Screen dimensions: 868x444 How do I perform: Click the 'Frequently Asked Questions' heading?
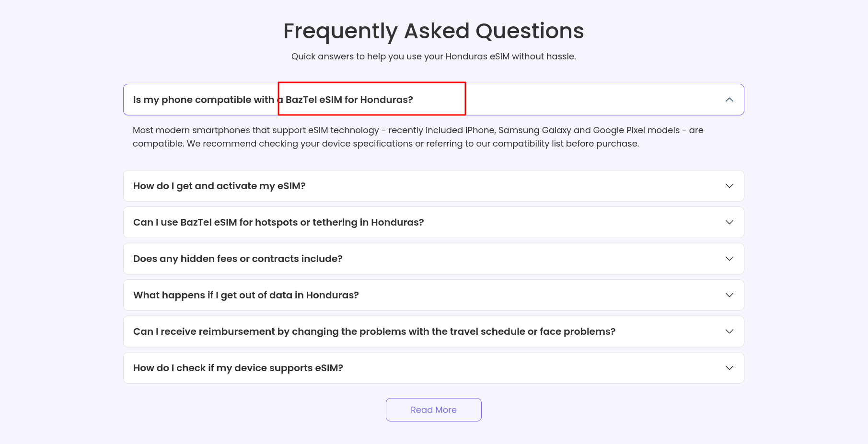point(433,31)
